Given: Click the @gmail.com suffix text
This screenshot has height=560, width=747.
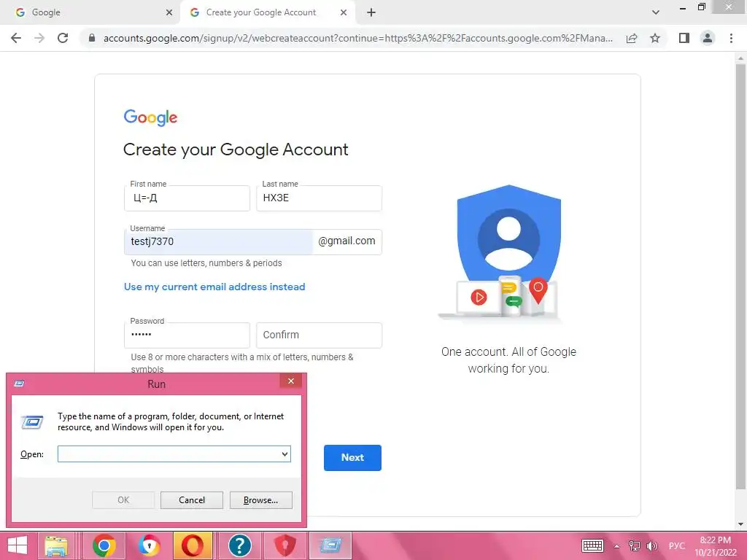Looking at the screenshot, I should pyautogui.click(x=347, y=241).
